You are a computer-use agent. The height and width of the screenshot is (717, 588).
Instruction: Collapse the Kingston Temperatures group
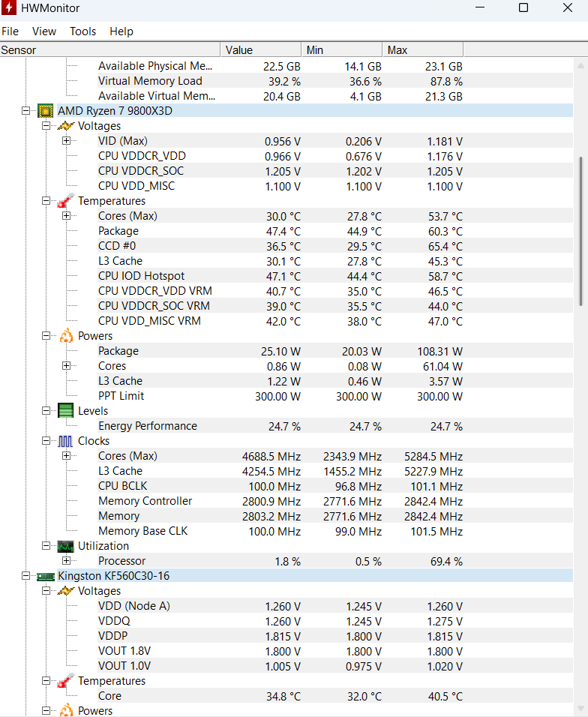coord(46,681)
